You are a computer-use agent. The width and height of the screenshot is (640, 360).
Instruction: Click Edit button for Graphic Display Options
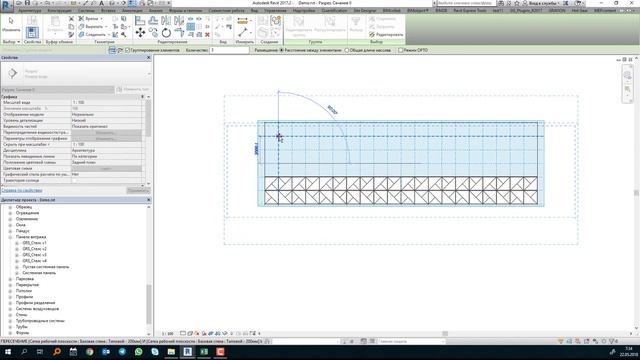click(x=107, y=139)
